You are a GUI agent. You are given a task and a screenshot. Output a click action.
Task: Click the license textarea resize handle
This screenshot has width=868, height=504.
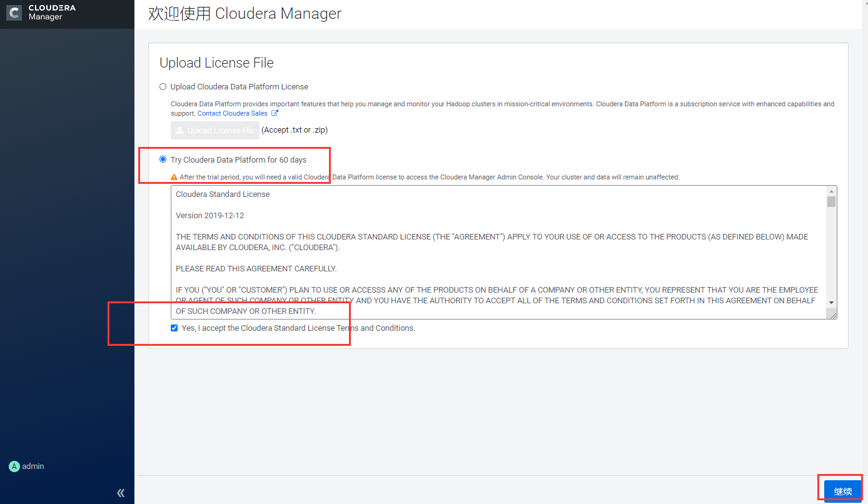point(833,315)
